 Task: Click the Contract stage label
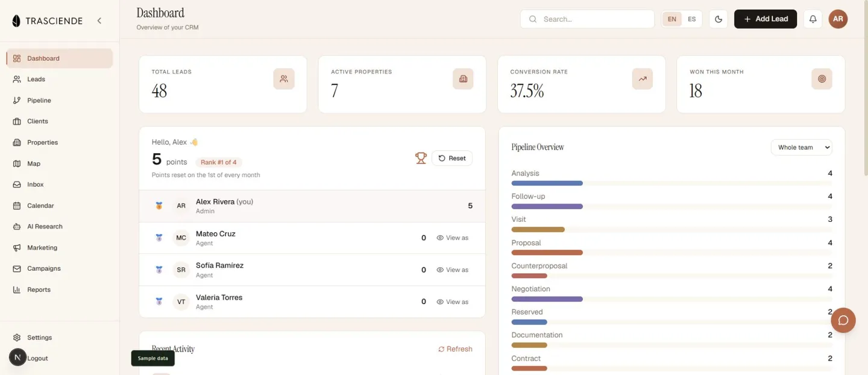point(526,358)
